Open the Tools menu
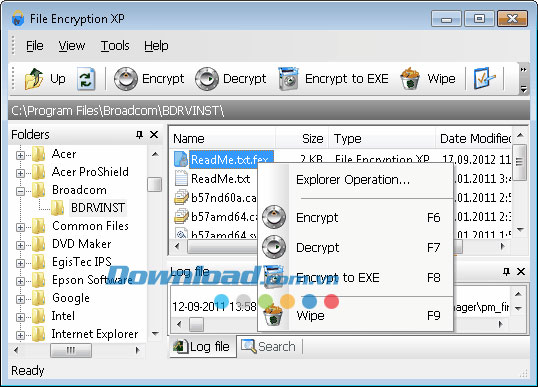 coord(115,46)
